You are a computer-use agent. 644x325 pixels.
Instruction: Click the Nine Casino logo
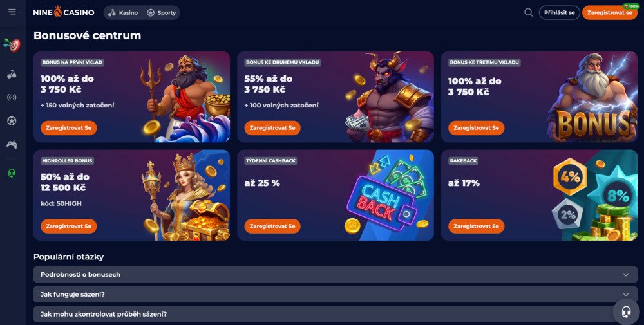[64, 12]
